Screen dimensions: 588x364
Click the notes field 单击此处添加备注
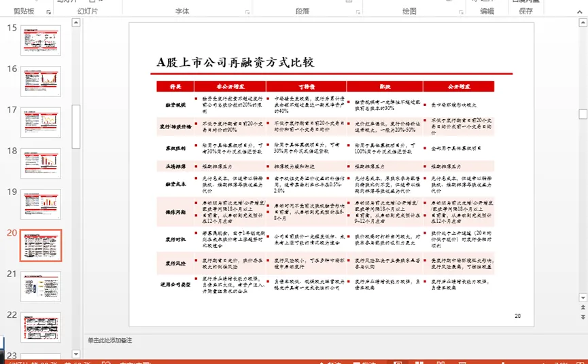(x=110, y=340)
